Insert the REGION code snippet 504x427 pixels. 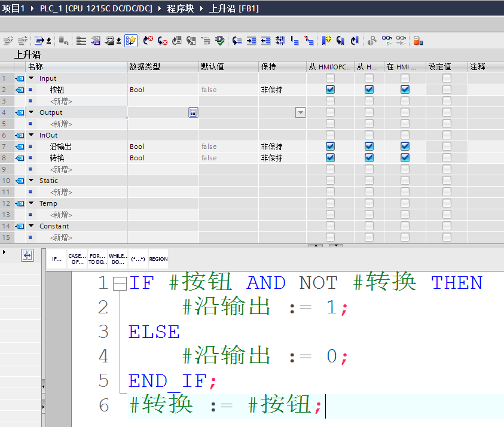point(158,259)
